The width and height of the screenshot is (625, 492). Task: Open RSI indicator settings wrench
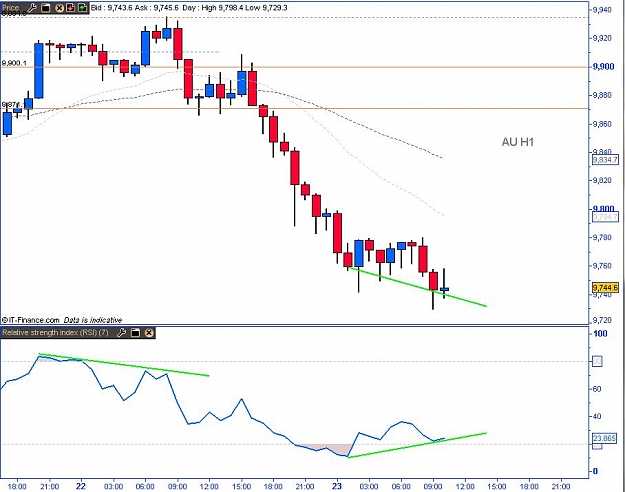point(122,333)
